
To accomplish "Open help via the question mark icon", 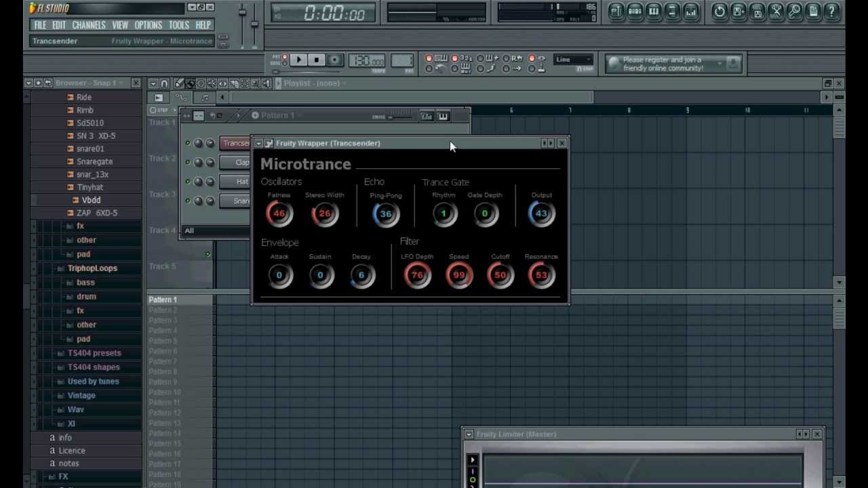I will coord(831,11).
